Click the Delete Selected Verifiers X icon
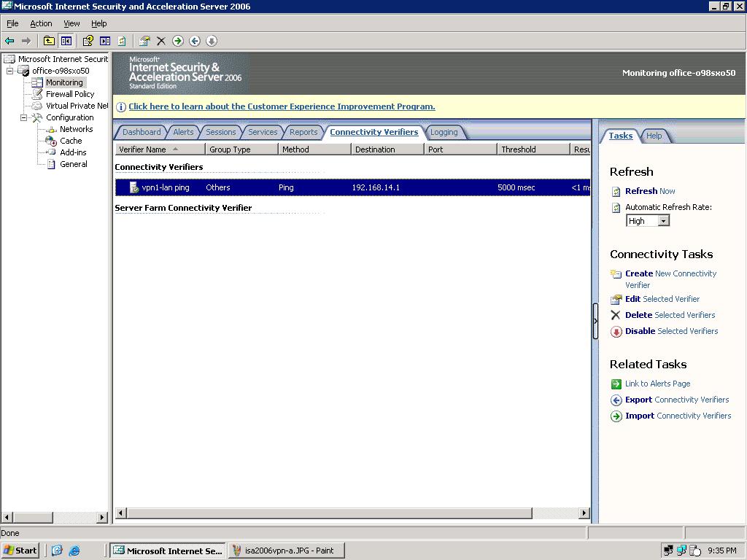 point(616,315)
